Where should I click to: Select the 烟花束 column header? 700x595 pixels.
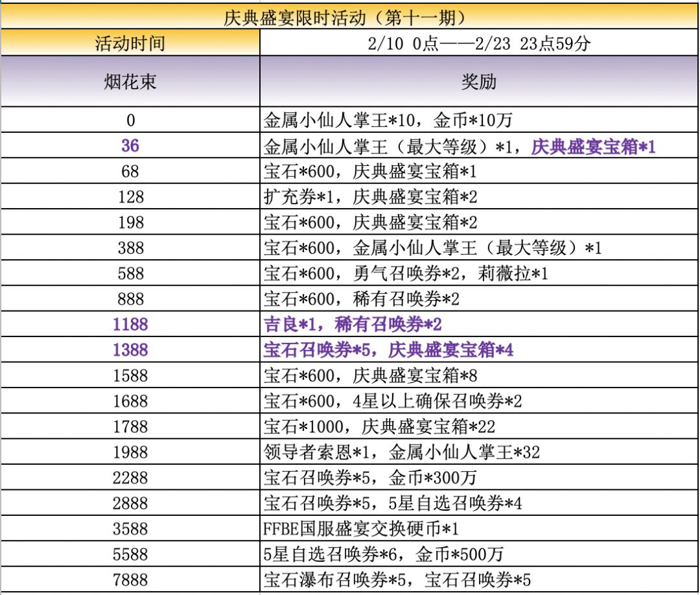pos(130,82)
